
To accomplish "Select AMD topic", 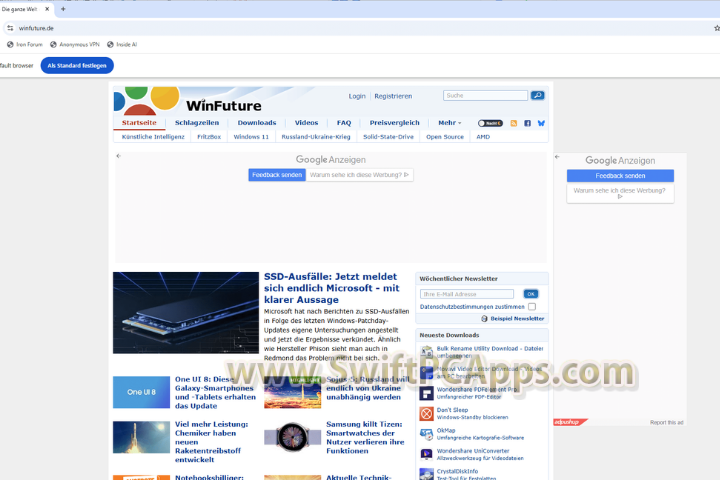I will click(x=483, y=137).
